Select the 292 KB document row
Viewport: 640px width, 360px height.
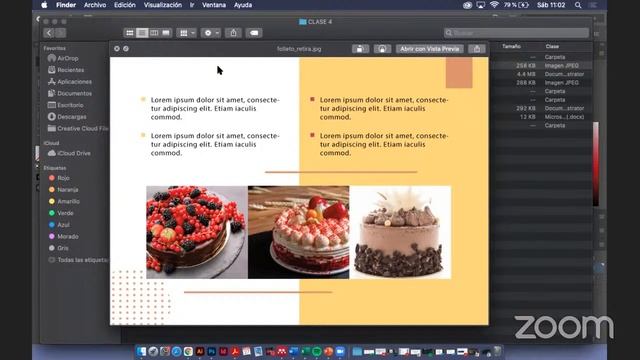coord(542,109)
